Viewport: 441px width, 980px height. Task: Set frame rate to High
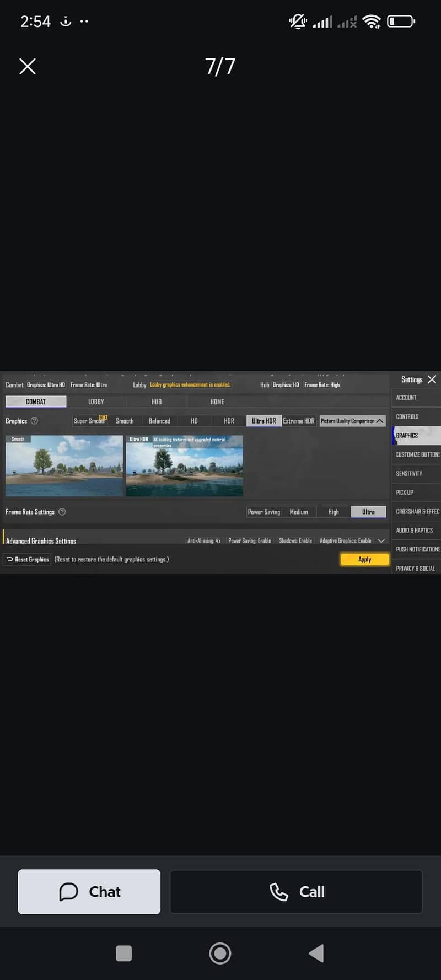coord(334,512)
